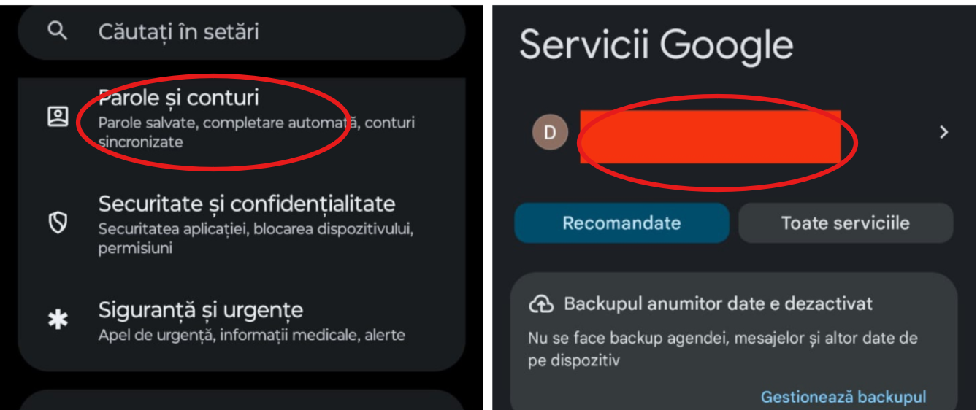Click the Securitate shield icon
The image size is (980, 410).
coord(58,223)
